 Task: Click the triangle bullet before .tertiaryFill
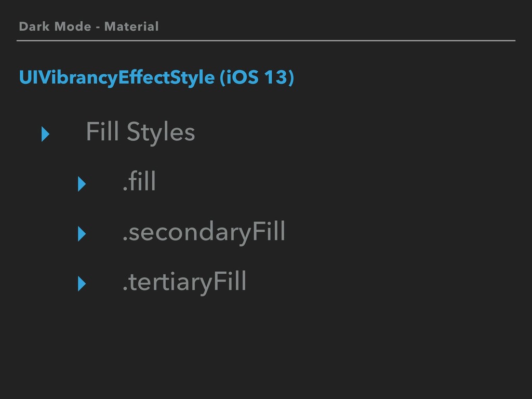pyautogui.click(x=82, y=284)
